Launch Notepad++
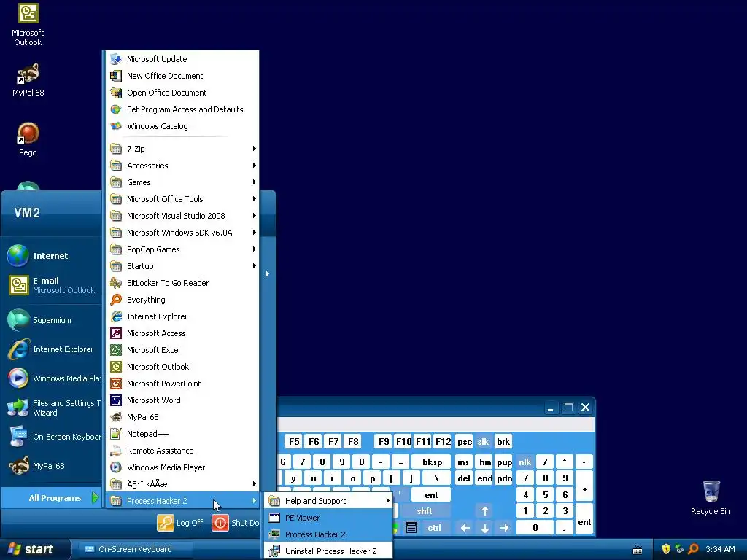 tap(182, 434)
